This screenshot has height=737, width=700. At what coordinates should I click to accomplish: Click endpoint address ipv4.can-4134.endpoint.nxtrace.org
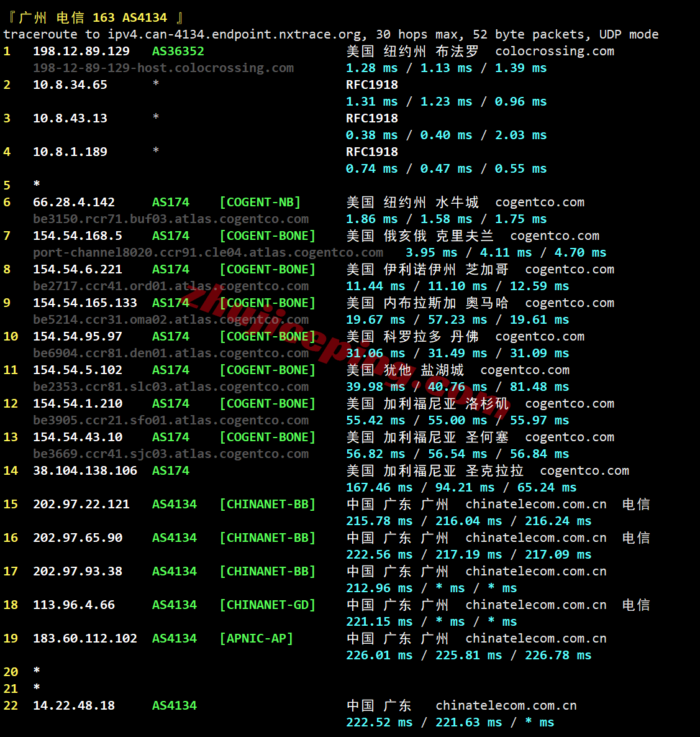[237, 34]
